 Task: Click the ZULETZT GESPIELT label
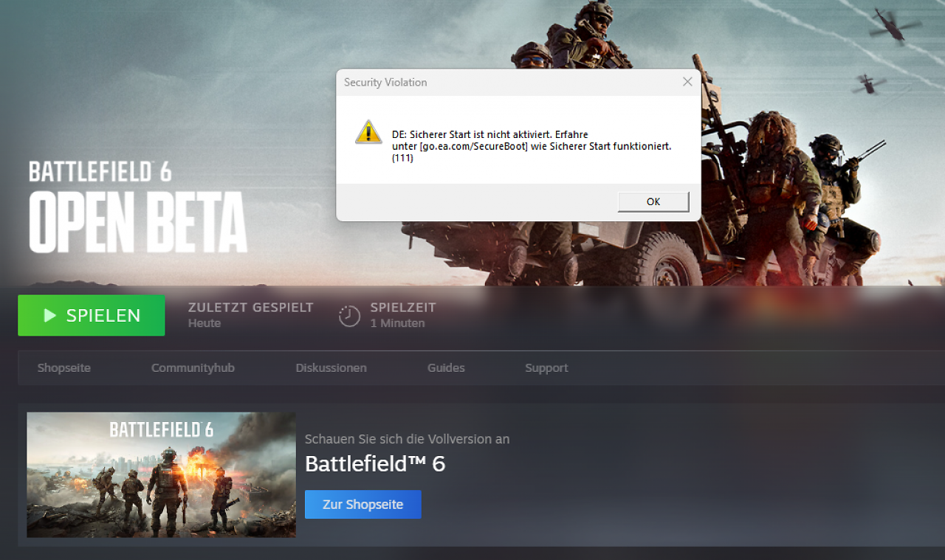point(251,308)
